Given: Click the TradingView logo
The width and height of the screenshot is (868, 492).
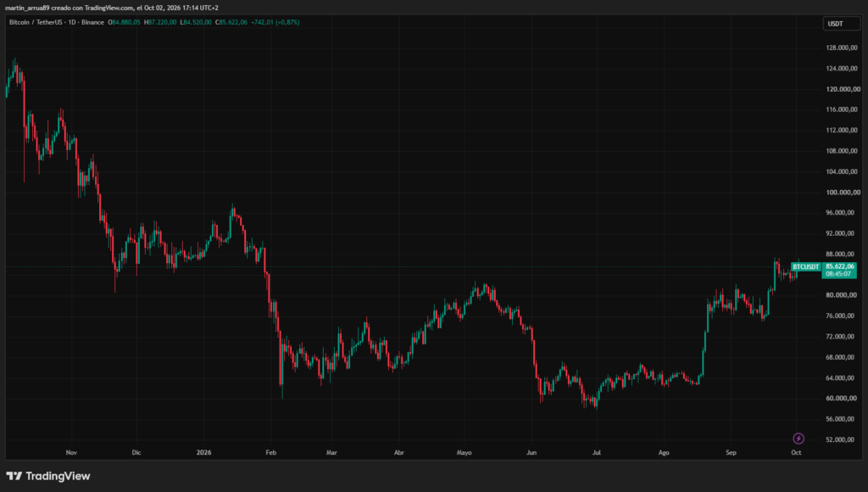Looking at the screenshot, I should coord(48,476).
